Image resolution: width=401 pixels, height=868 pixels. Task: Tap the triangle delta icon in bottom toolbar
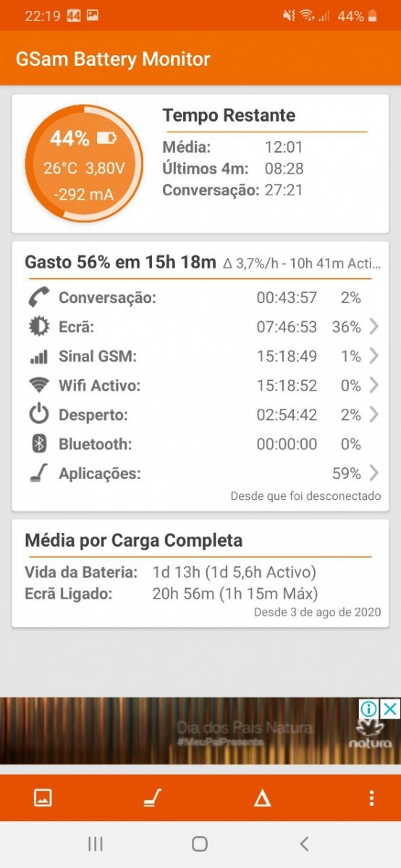tap(262, 798)
